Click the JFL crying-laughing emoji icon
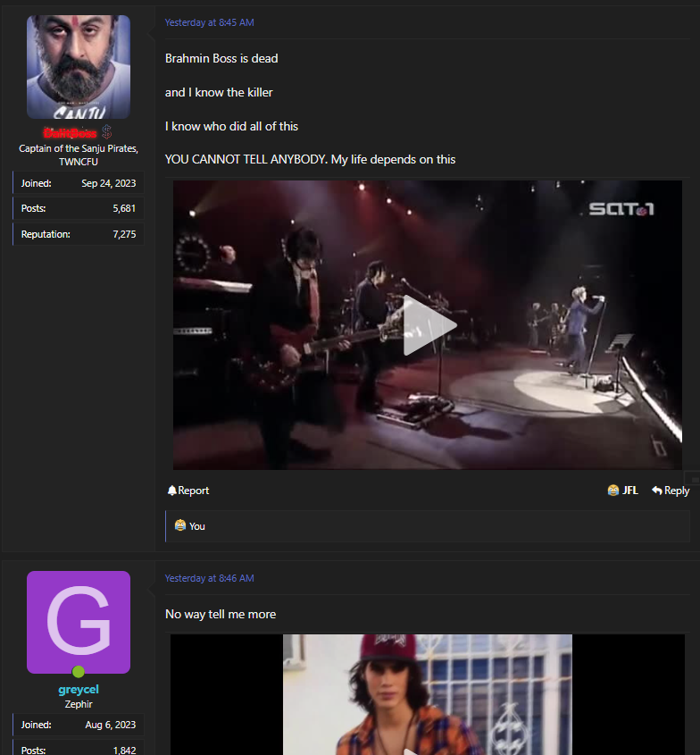This screenshot has width=700, height=755. (x=612, y=491)
